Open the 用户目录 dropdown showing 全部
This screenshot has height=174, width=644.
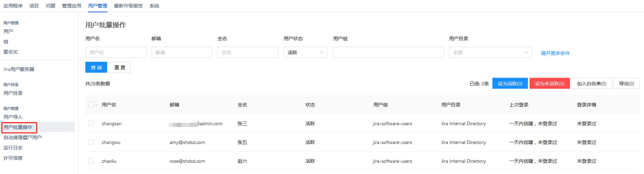[x=490, y=52]
